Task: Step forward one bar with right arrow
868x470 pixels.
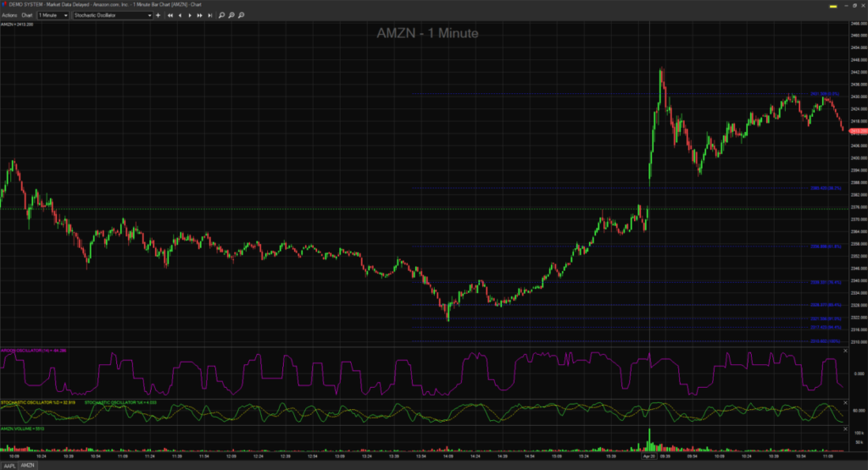Action: click(x=188, y=15)
